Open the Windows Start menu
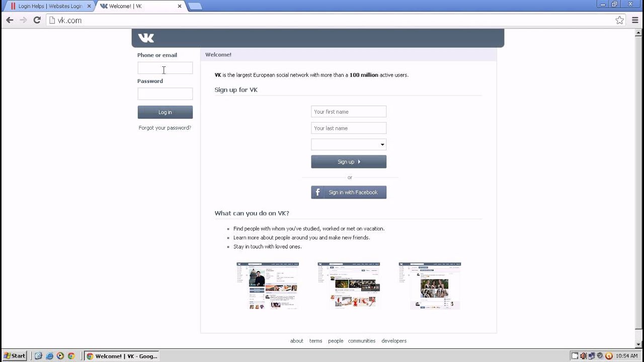This screenshot has height=362, width=644. (x=15, y=356)
